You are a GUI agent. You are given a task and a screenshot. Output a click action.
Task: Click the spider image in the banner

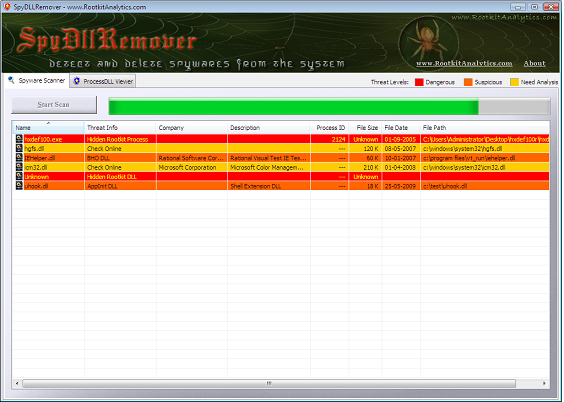428,41
